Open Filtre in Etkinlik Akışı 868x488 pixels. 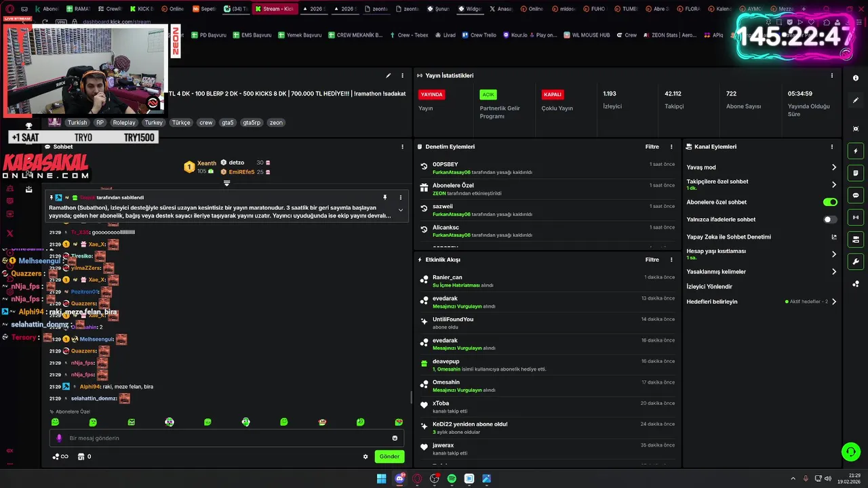(x=652, y=260)
